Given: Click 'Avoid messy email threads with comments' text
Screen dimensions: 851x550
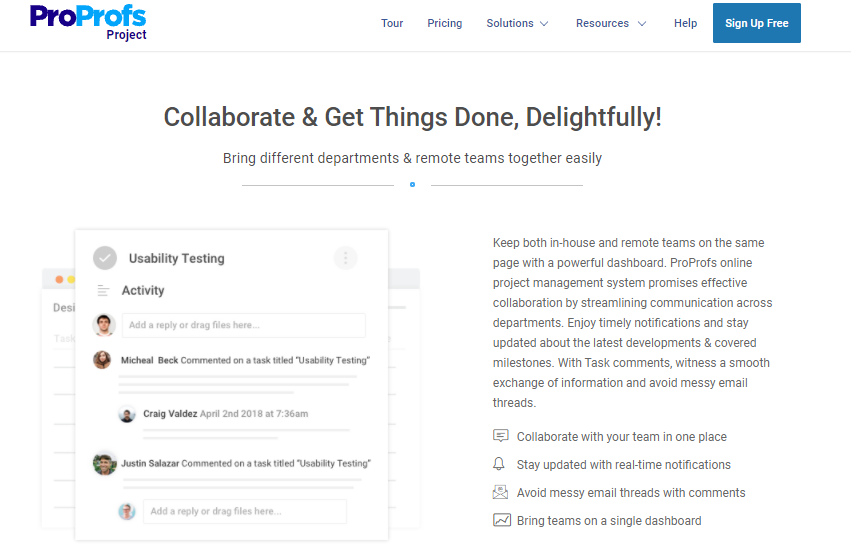Looking at the screenshot, I should coord(631,492).
